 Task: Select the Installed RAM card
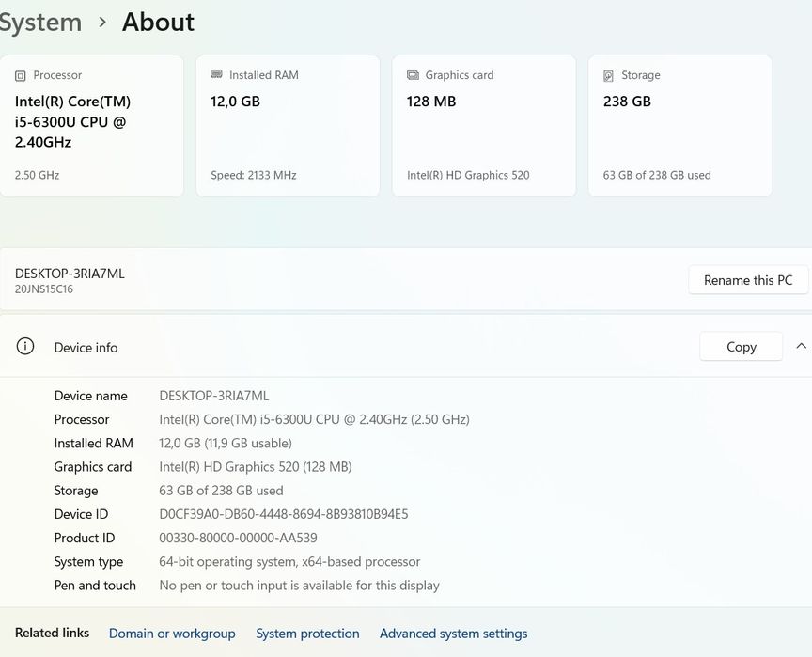click(288, 126)
